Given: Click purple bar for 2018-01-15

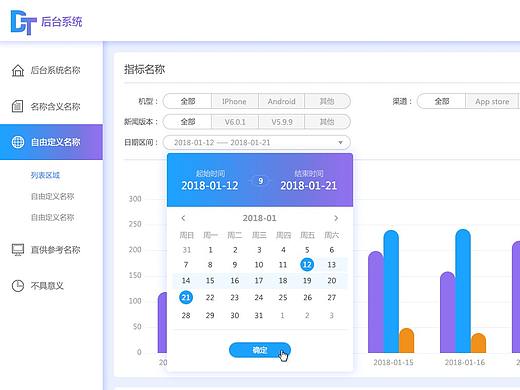Looking at the screenshot, I should pyautogui.click(x=376, y=302).
